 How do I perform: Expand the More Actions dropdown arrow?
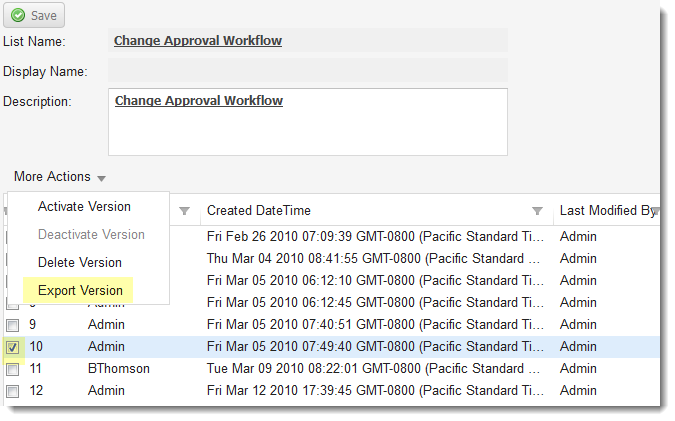tap(101, 178)
